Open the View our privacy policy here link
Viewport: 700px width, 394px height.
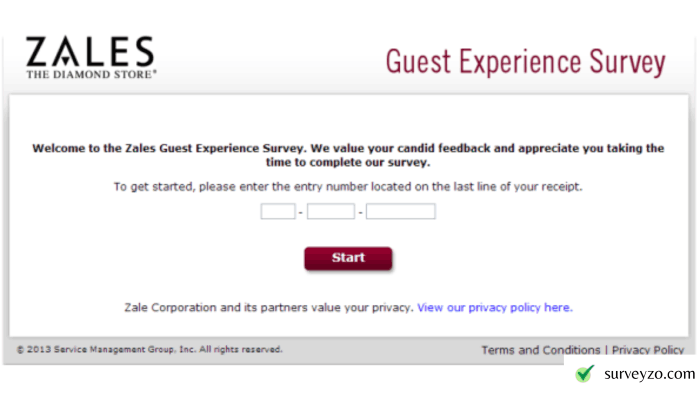pos(495,307)
